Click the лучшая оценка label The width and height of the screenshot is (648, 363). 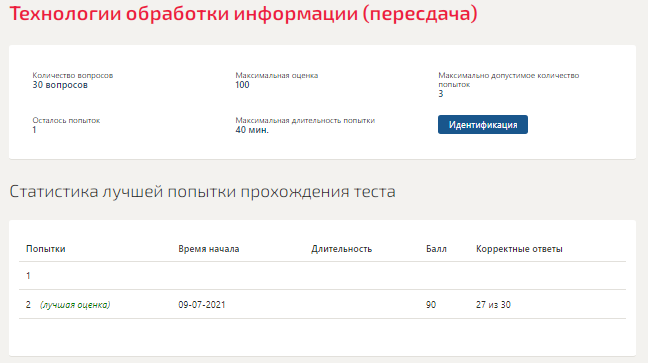point(75,305)
